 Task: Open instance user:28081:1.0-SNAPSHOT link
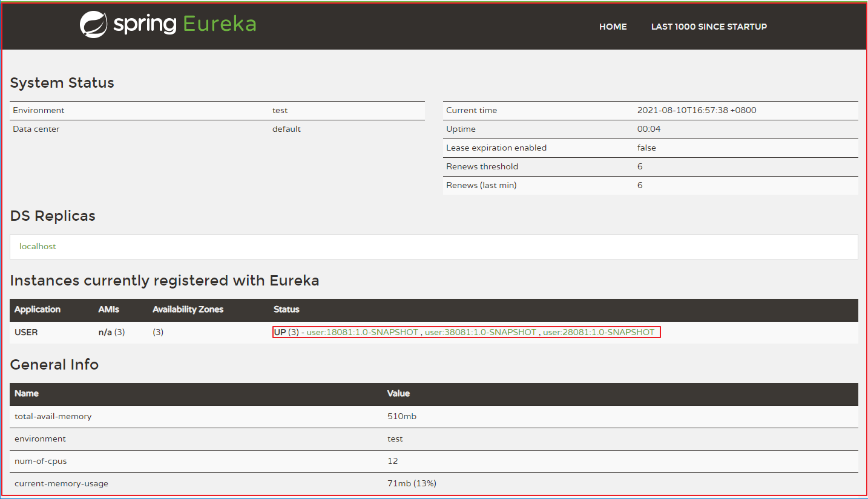click(x=598, y=333)
